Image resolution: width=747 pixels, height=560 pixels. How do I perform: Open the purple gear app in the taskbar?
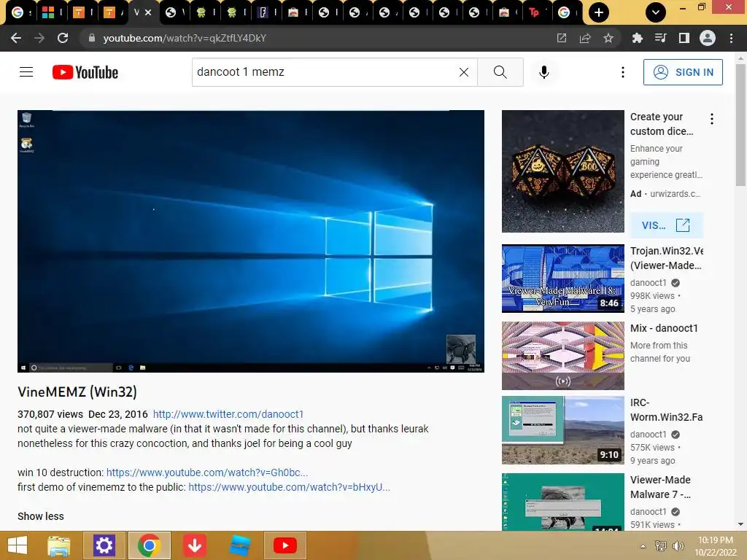pos(104,545)
